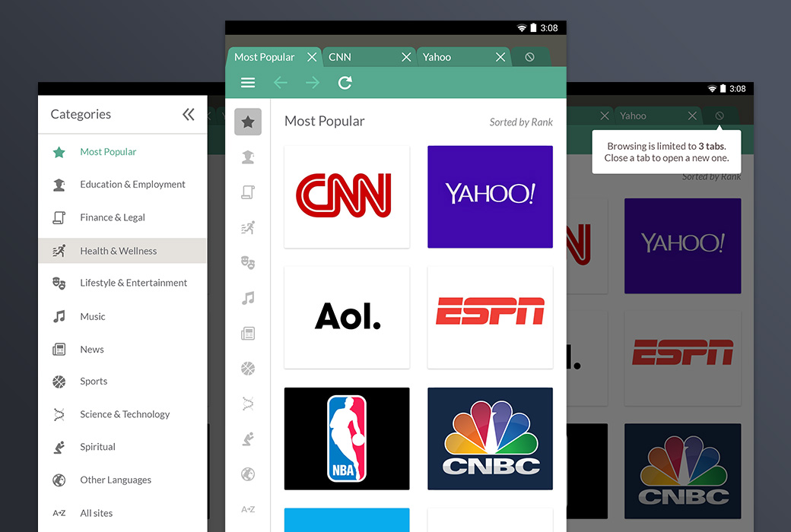Viewport: 791px width, 532px height.
Task: Click the 'Most Popular' page heading
Action: point(324,121)
